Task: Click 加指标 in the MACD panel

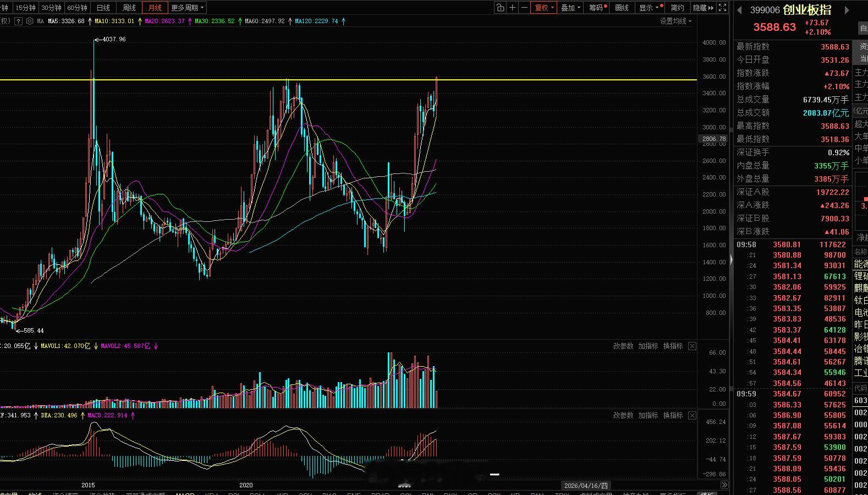Action: point(648,415)
